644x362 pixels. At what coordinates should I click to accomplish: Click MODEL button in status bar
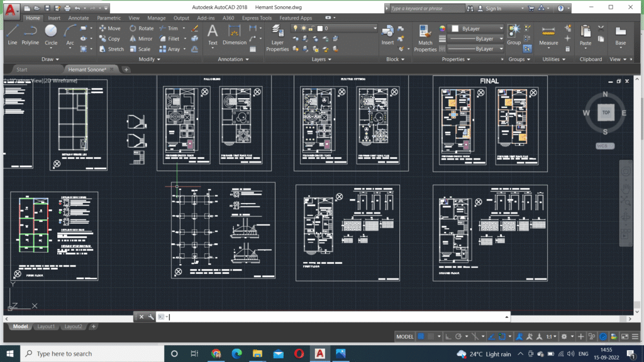404,337
